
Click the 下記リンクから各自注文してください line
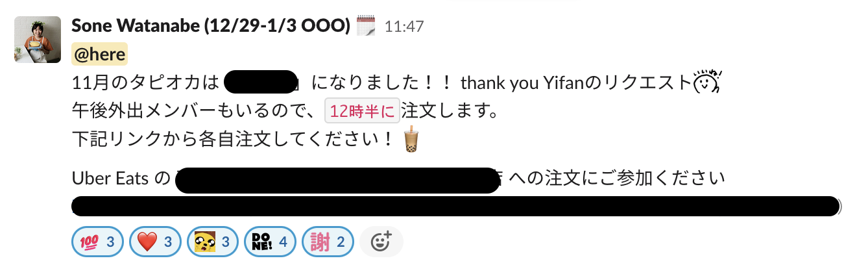pos(234,139)
